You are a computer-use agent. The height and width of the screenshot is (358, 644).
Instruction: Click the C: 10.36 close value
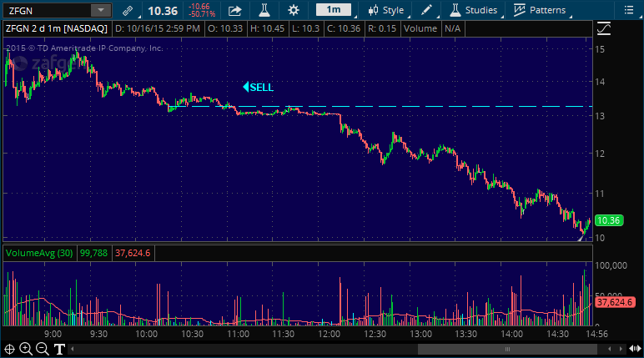coord(344,28)
